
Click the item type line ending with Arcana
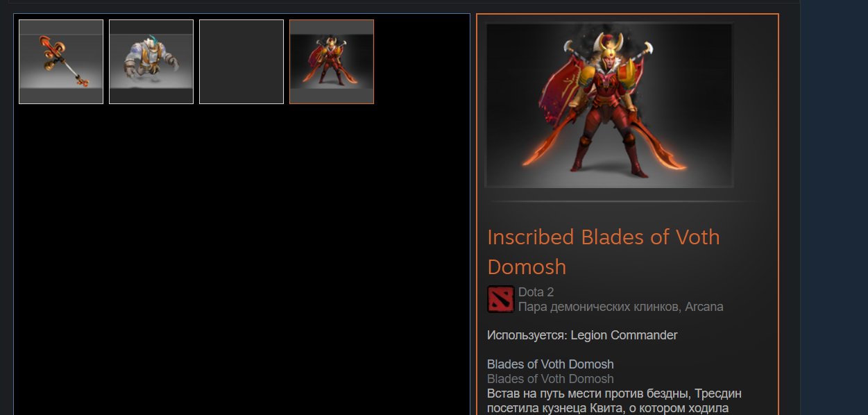click(x=621, y=307)
